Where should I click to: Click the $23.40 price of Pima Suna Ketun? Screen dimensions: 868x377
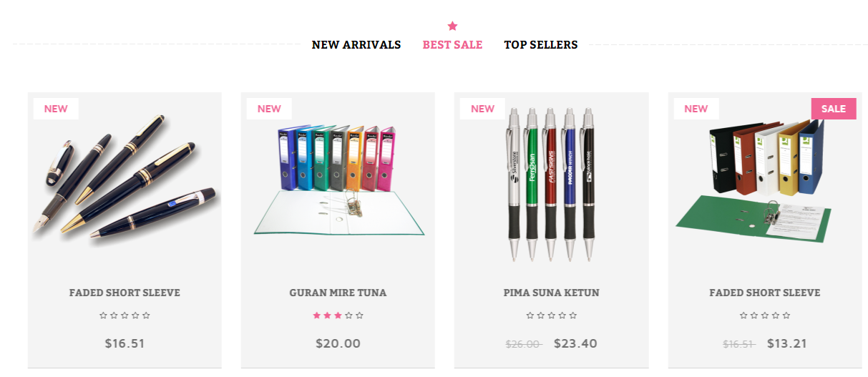(x=575, y=343)
